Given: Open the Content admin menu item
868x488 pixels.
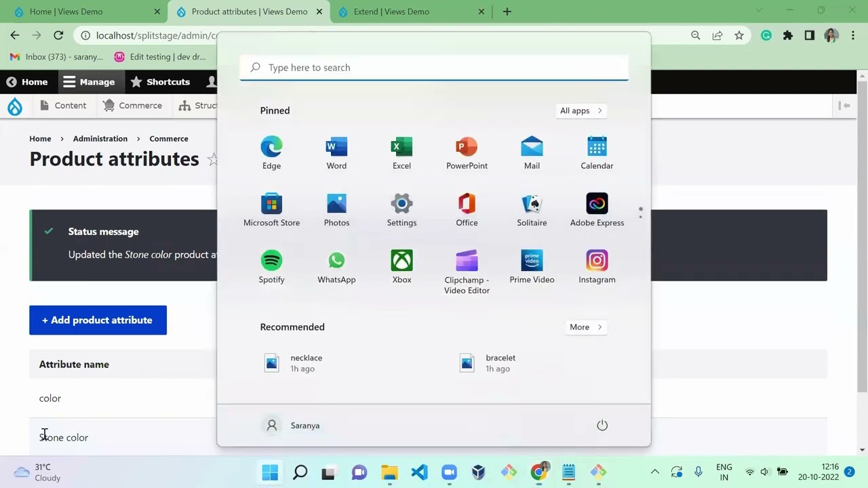Looking at the screenshot, I should click(63, 105).
